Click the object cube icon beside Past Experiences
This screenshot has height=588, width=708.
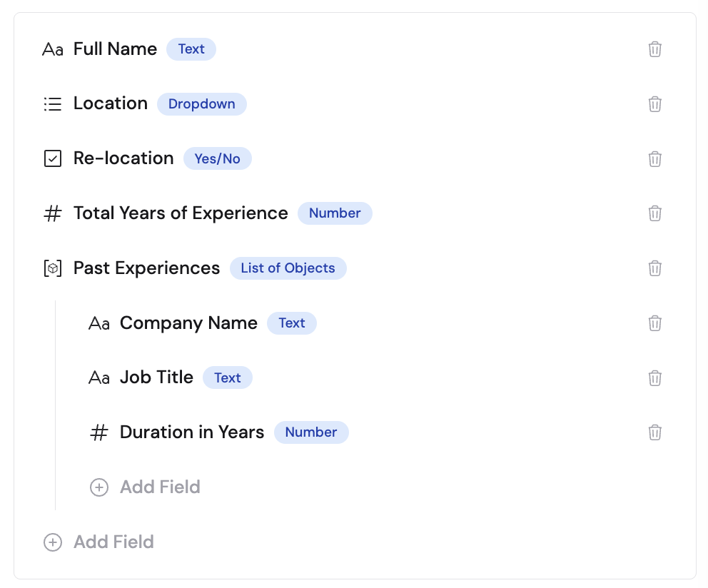pyautogui.click(x=53, y=268)
